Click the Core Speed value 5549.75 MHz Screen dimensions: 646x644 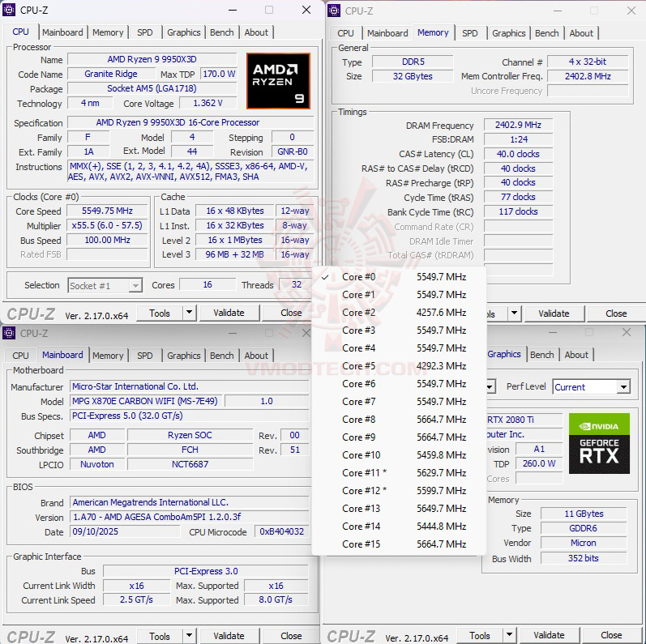coord(107,211)
